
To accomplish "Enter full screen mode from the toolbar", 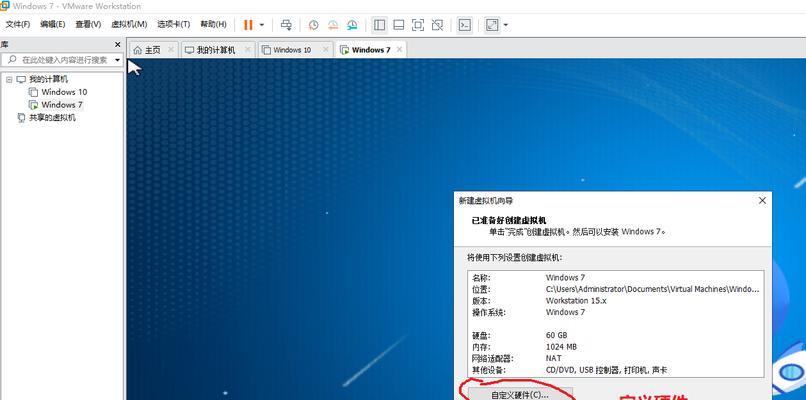I will pyautogui.click(x=418, y=25).
